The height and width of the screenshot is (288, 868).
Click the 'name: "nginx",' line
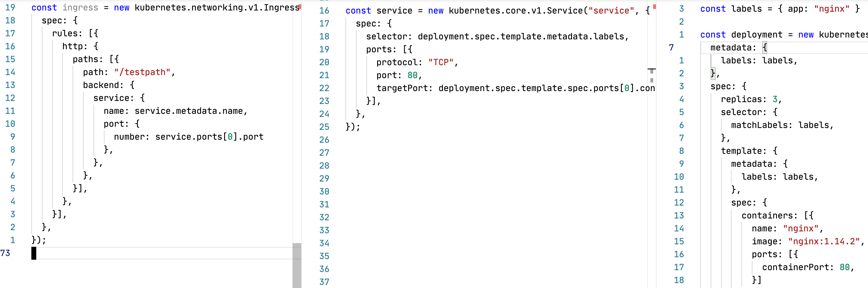tap(787, 228)
